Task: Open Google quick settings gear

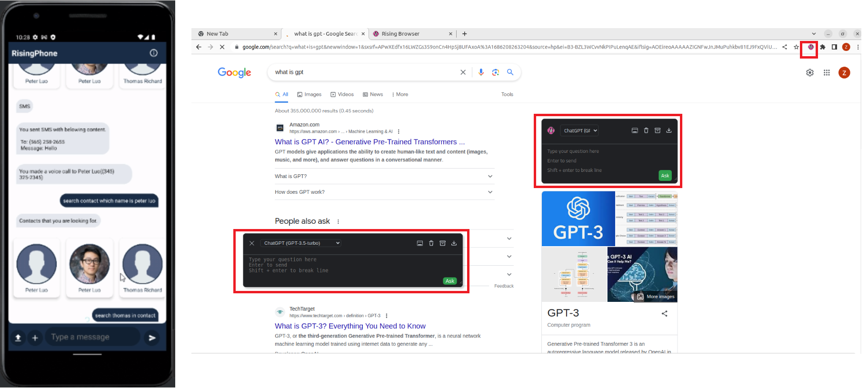Action: tap(810, 73)
